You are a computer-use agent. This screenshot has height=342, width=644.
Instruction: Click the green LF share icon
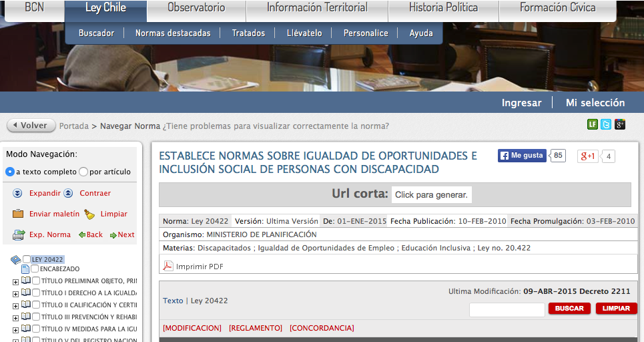[x=592, y=124]
